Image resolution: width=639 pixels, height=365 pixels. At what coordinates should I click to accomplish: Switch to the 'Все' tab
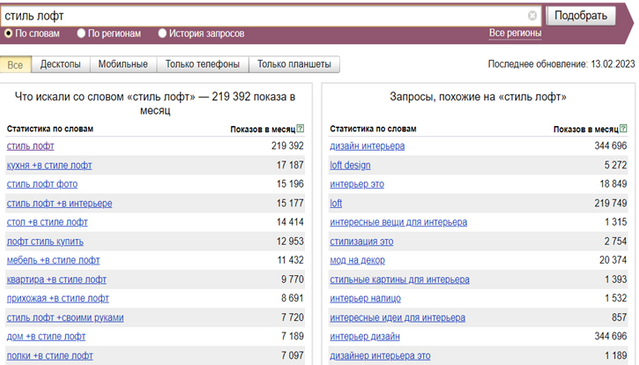pos(15,65)
